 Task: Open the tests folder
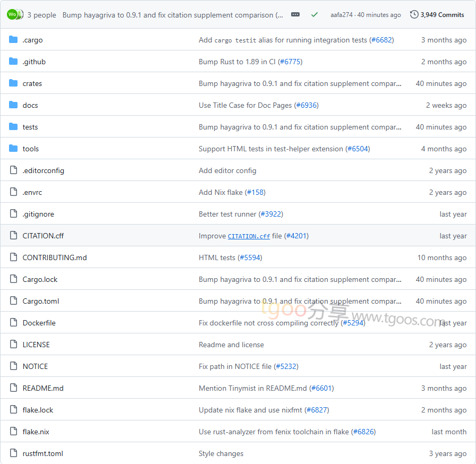[x=30, y=127]
